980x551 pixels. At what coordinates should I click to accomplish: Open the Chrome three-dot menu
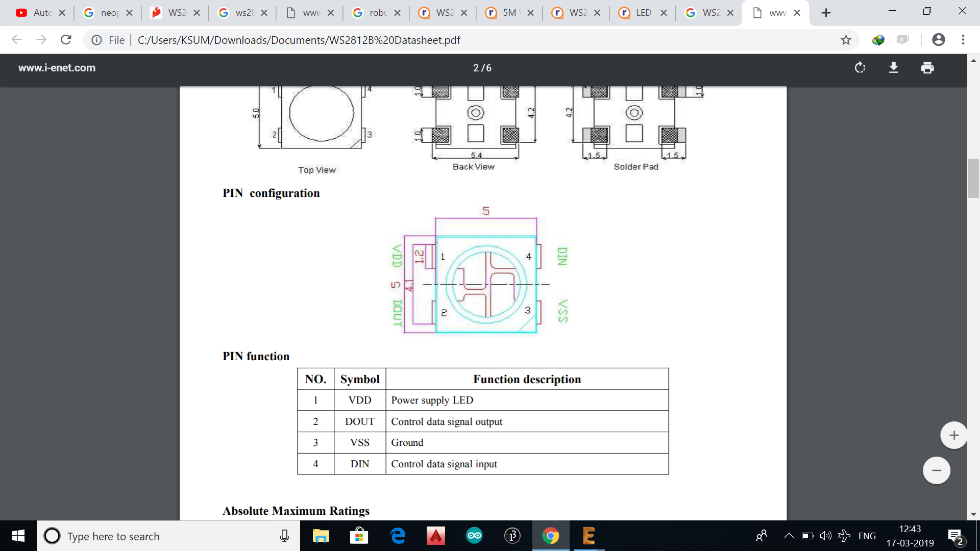click(x=963, y=40)
